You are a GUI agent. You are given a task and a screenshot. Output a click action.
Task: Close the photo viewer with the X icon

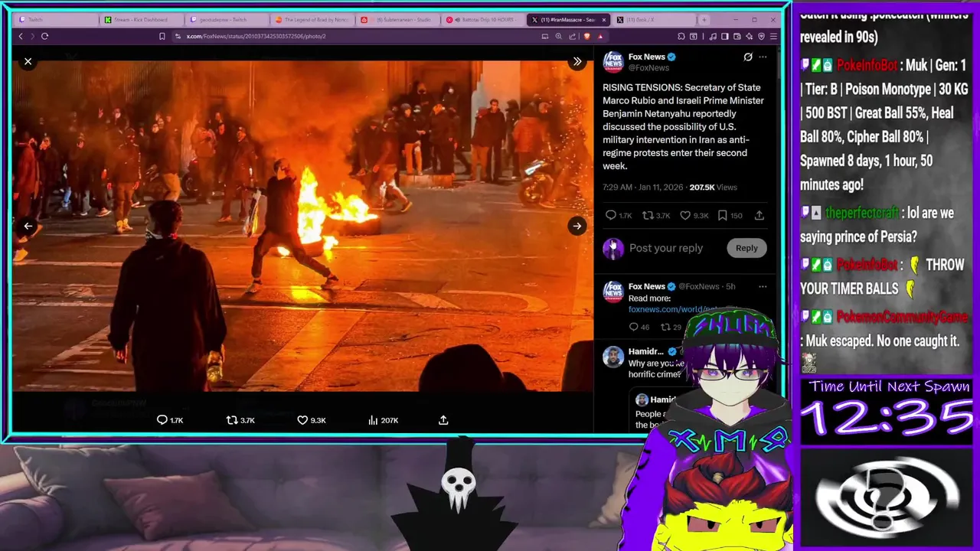pyautogui.click(x=28, y=61)
